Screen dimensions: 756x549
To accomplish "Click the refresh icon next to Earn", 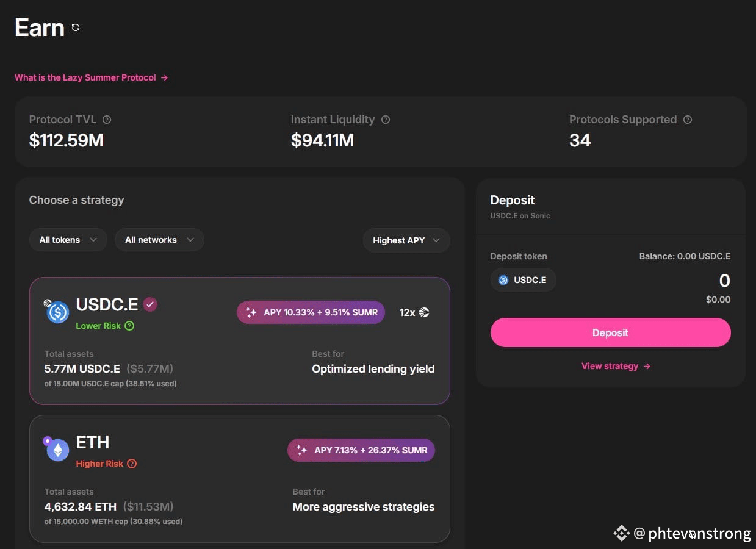I will pos(76,27).
